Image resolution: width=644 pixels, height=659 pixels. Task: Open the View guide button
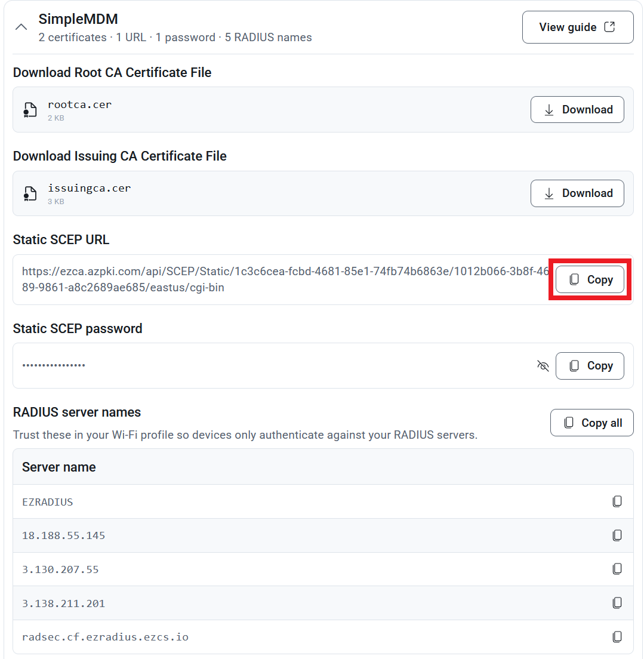(578, 27)
